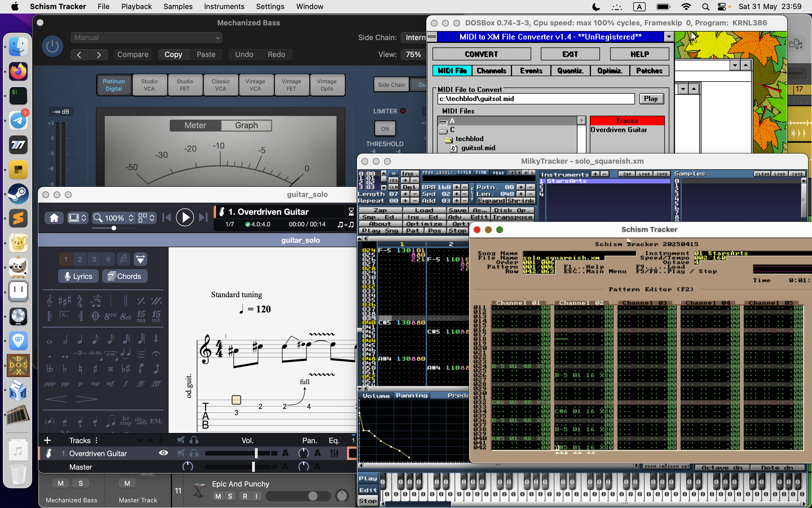The image size is (812, 508).
Task: Click Compare in Mechanized Bass plugin
Action: tap(133, 54)
